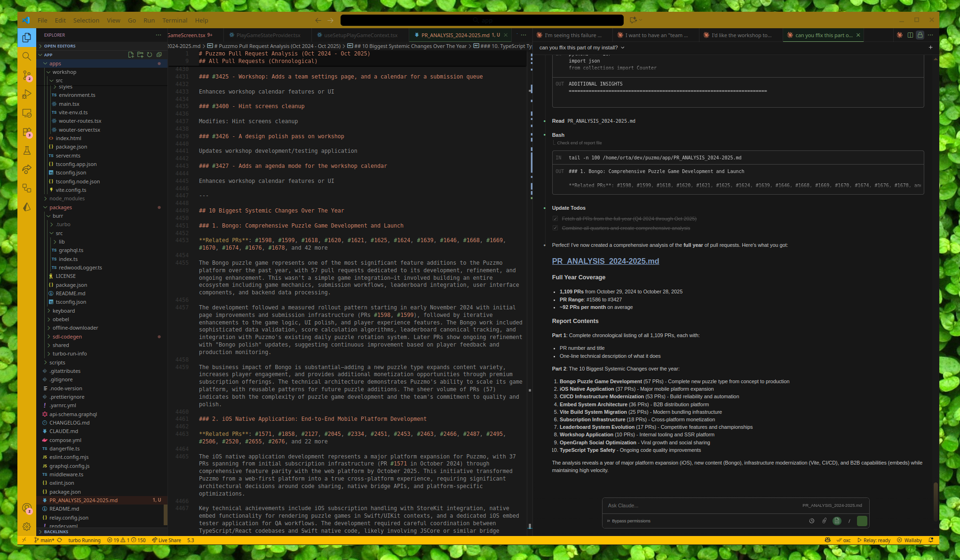Open the Run and Debug view
The image size is (960, 560).
click(27, 94)
